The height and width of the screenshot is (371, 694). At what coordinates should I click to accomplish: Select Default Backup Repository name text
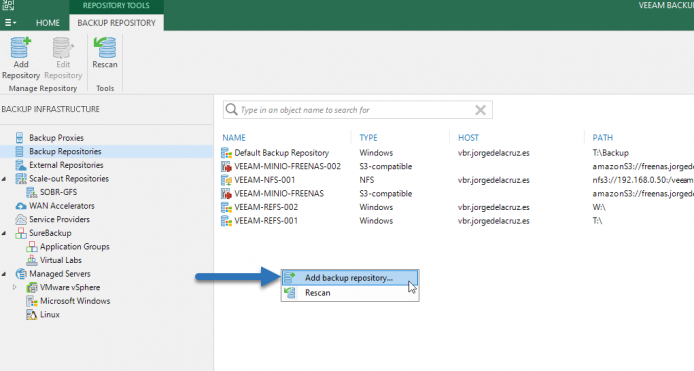[x=281, y=153]
